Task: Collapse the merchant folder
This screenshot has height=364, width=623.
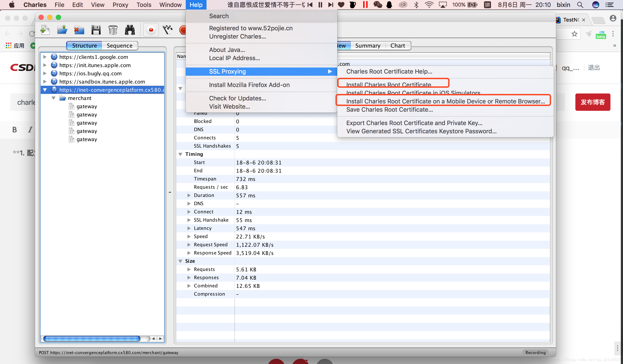Action: coord(53,98)
